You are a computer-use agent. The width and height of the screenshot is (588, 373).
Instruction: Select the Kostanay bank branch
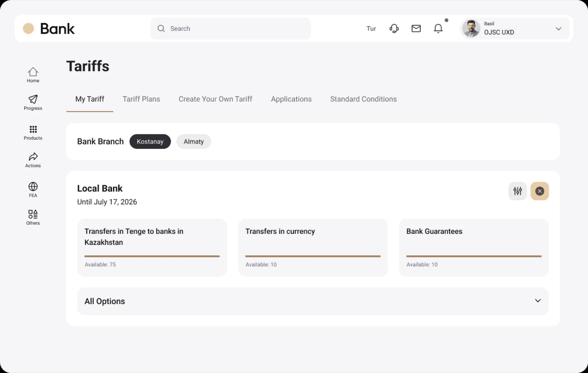pos(150,141)
